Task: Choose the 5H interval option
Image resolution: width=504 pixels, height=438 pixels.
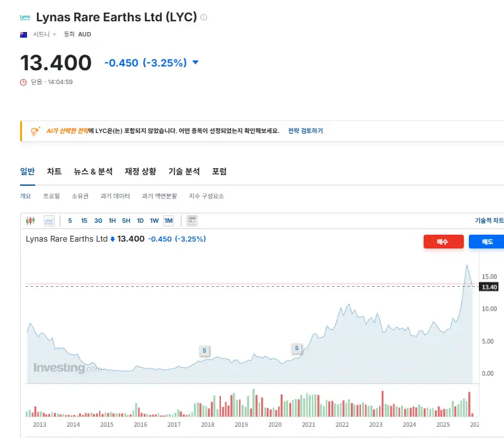Action: tap(126, 220)
